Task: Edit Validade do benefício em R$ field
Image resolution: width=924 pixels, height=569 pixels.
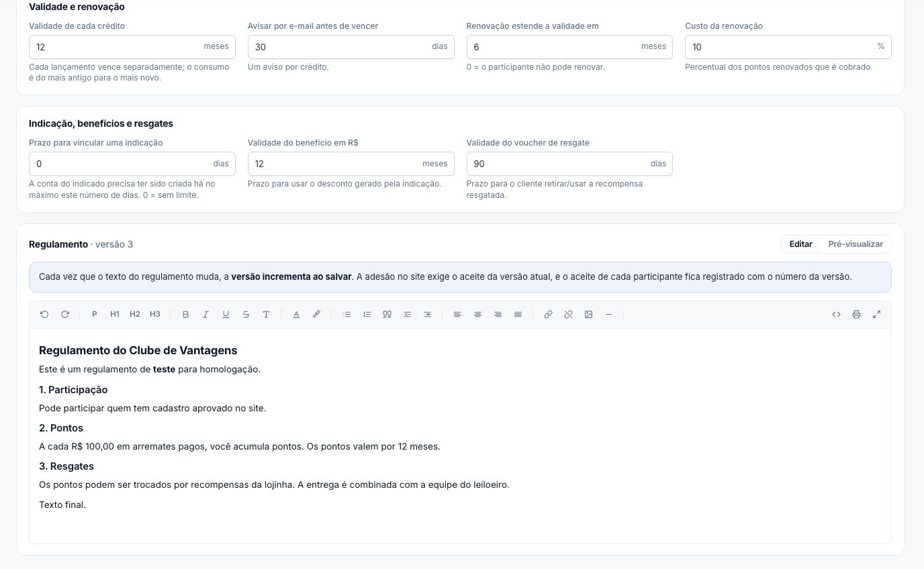Action: pyautogui.click(x=351, y=164)
